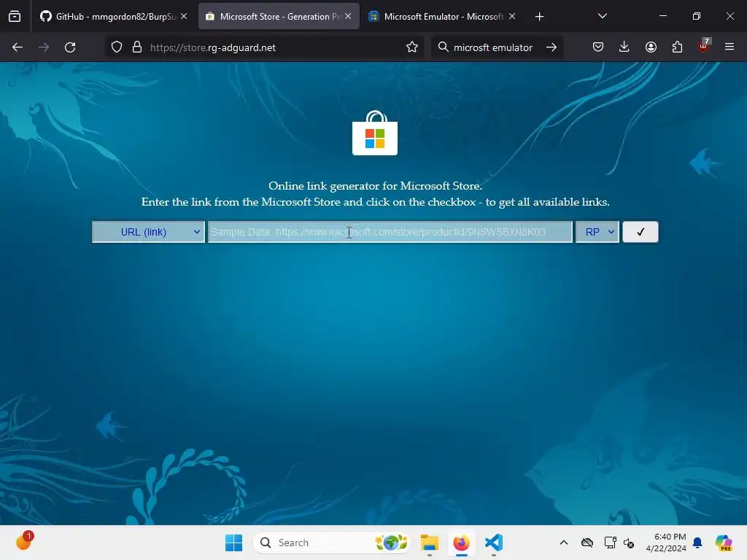The image size is (747, 560).
Task: Open Visual Studio Code from taskbar
Action: [x=494, y=542]
